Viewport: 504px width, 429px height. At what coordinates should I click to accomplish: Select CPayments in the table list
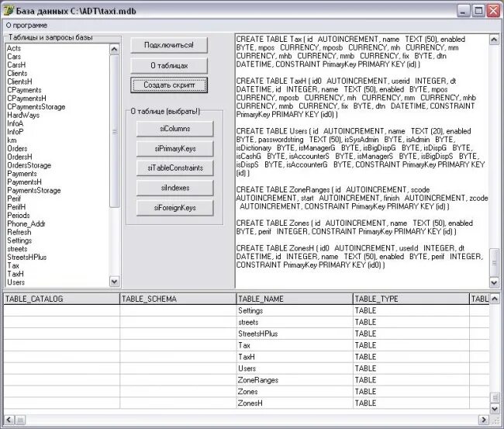[x=25, y=90]
